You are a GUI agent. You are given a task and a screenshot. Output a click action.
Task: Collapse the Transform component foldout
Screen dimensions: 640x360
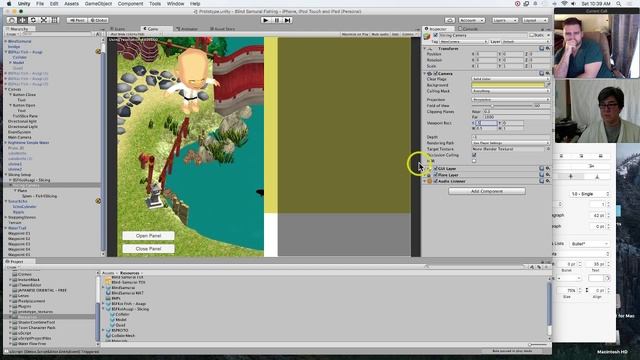pyautogui.click(x=425, y=49)
